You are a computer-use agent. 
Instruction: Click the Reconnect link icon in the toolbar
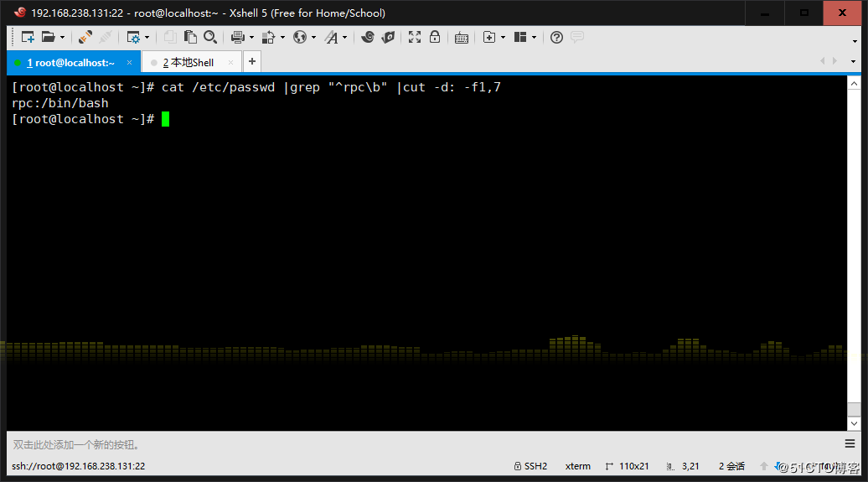click(85, 37)
